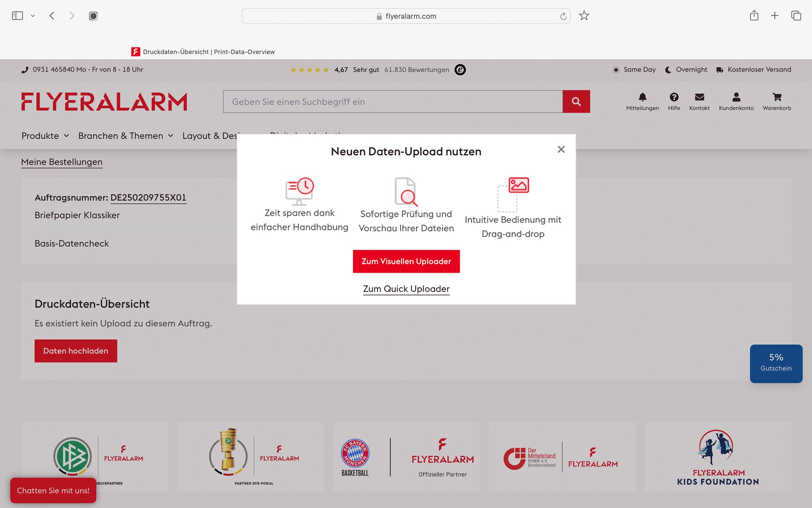The image size is (812, 508).
Task: Open the 5% Gutschein badge
Action: tap(776, 363)
